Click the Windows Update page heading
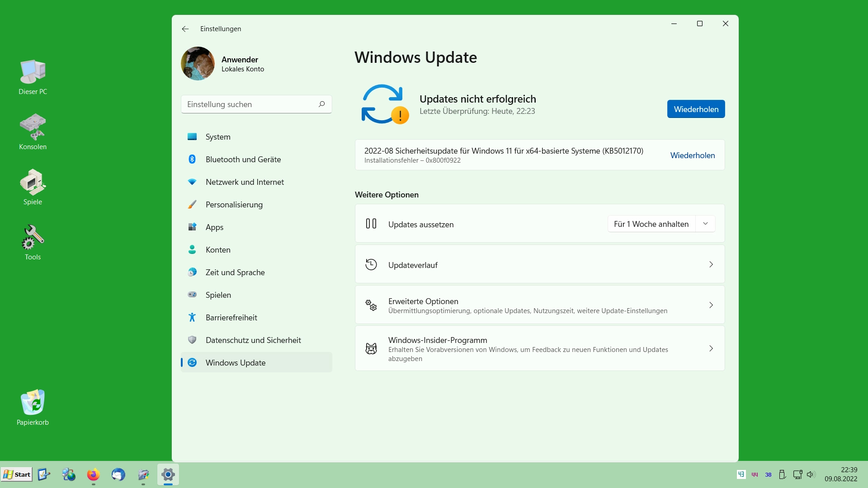This screenshot has width=868, height=488. tap(415, 57)
